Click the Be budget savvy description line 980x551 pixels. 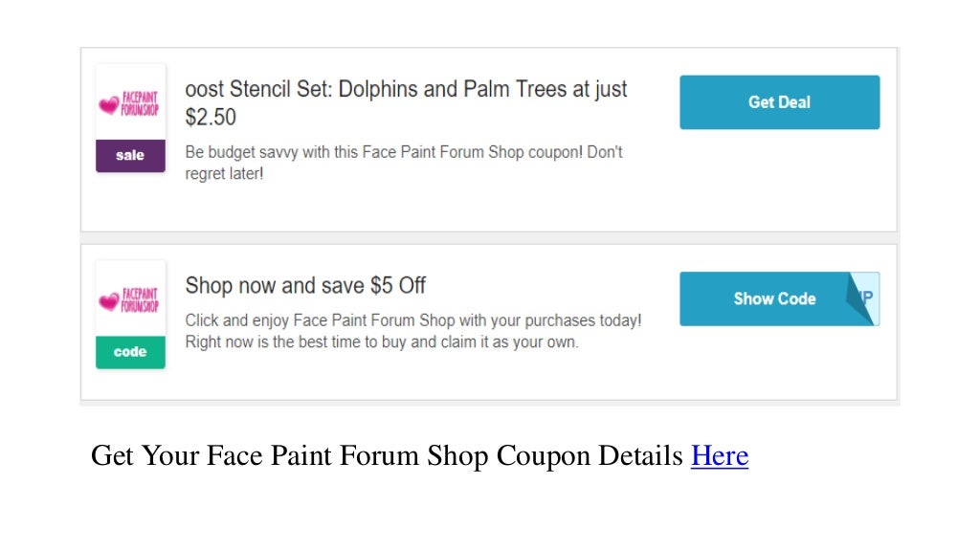404,152
